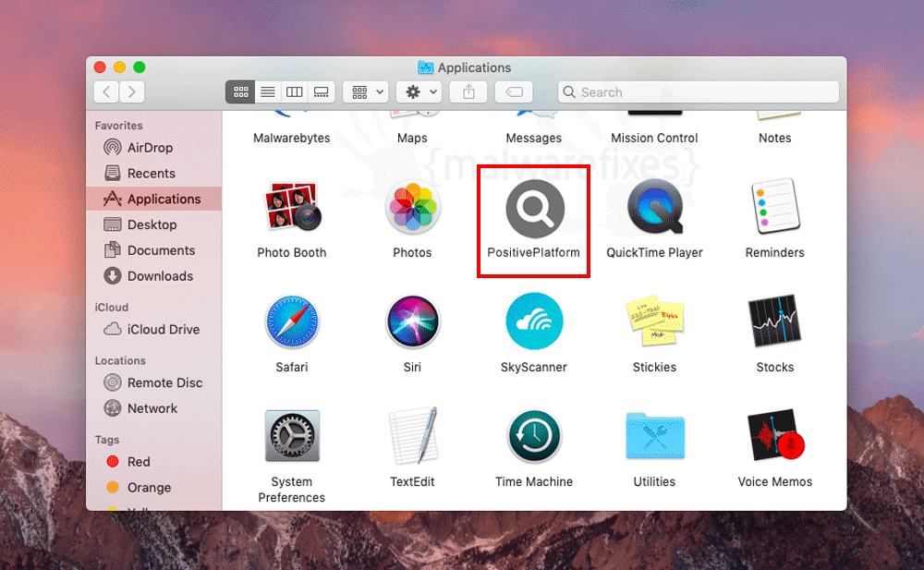Filter by the Red tag

[x=154, y=462]
